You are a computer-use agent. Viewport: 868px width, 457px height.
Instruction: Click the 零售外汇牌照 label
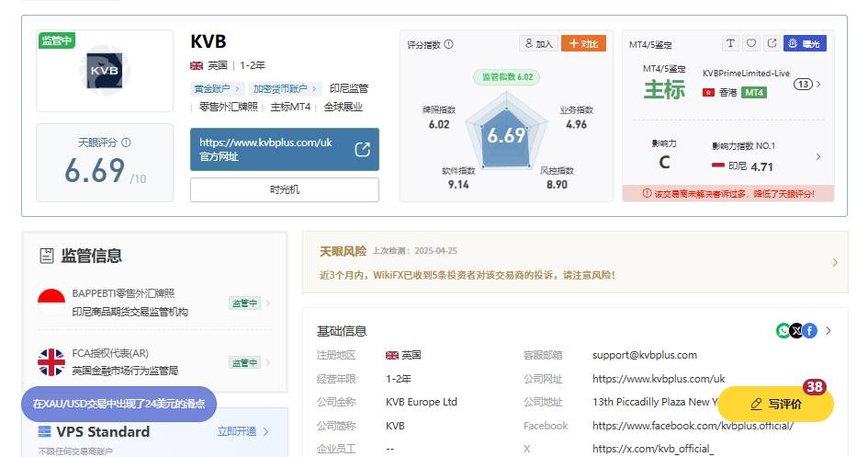(228, 107)
